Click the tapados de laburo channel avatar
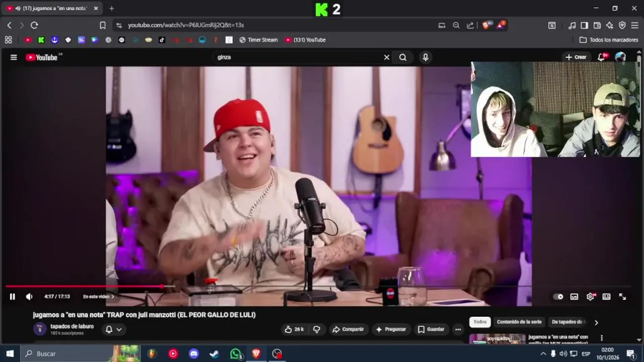The width and height of the screenshot is (644, 362). [40, 329]
